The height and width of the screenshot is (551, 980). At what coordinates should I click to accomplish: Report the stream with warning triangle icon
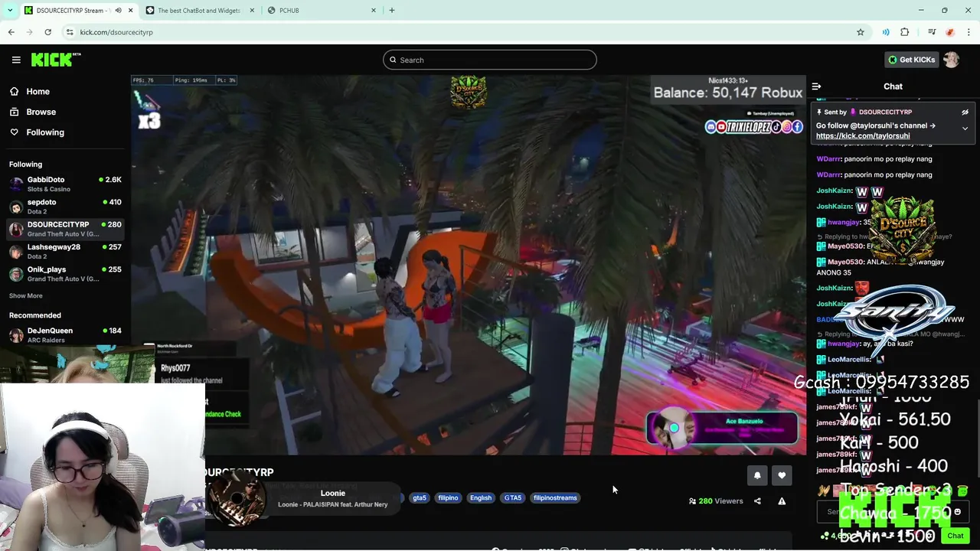tap(782, 501)
